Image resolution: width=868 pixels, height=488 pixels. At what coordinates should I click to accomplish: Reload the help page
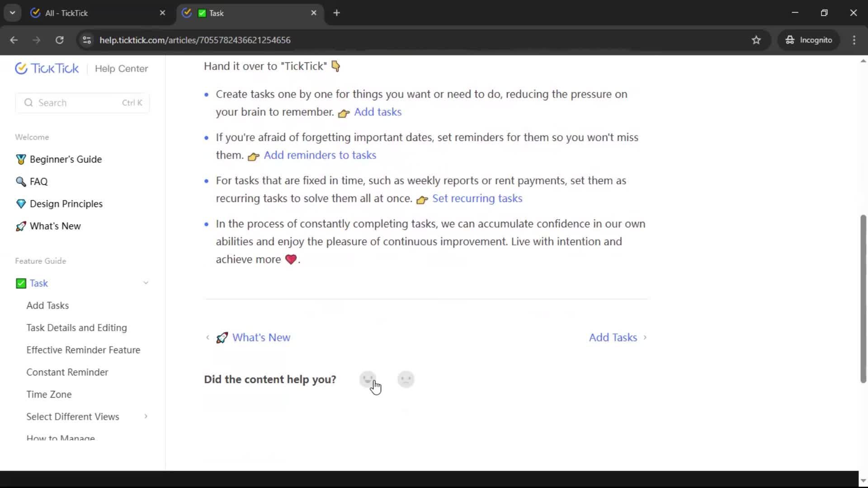(59, 40)
